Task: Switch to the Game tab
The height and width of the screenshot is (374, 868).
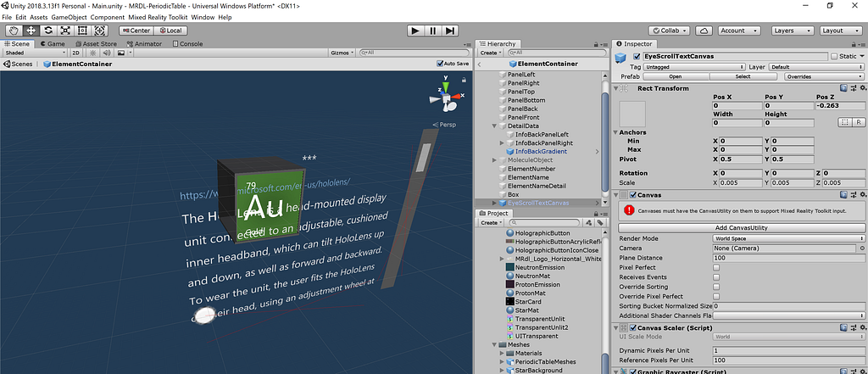Action: click(52, 44)
